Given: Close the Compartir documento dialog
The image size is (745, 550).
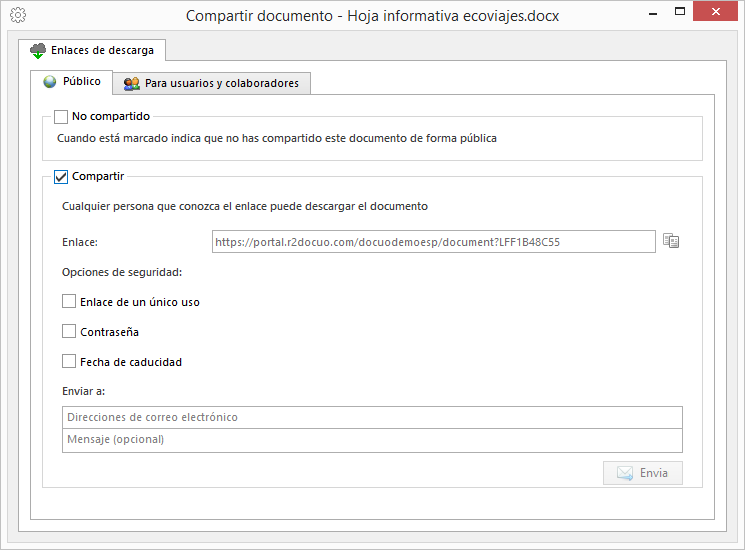Looking at the screenshot, I should pos(716,11).
